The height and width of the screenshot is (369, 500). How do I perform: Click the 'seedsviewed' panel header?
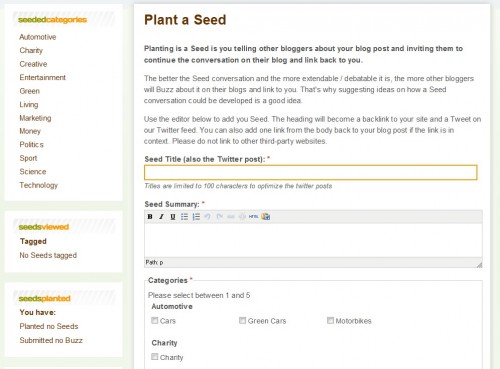tap(44, 227)
